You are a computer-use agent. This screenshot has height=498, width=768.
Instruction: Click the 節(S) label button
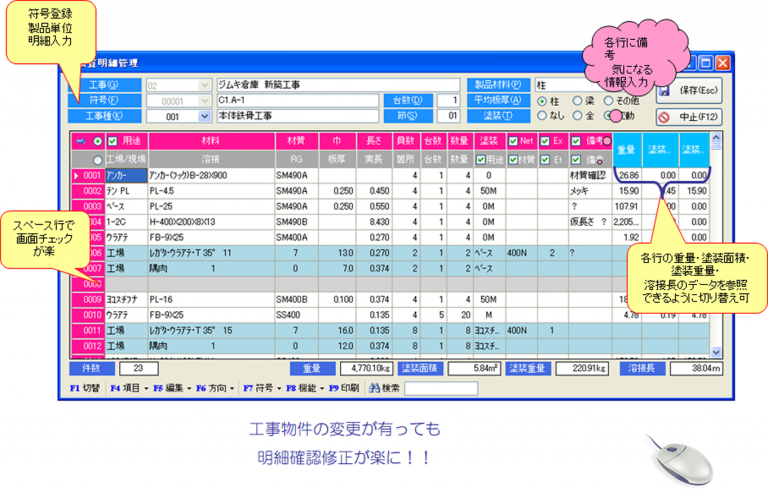[x=408, y=116]
